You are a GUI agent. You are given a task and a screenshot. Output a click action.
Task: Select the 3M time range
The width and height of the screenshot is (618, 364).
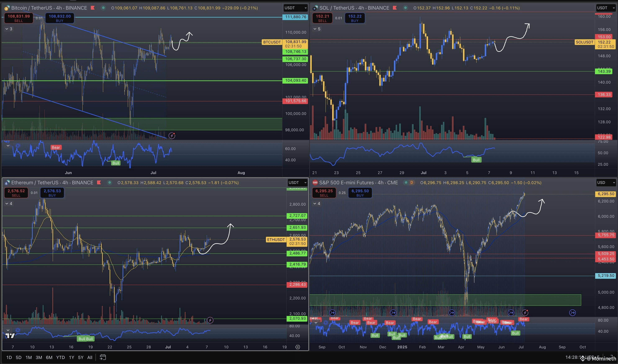click(x=39, y=357)
